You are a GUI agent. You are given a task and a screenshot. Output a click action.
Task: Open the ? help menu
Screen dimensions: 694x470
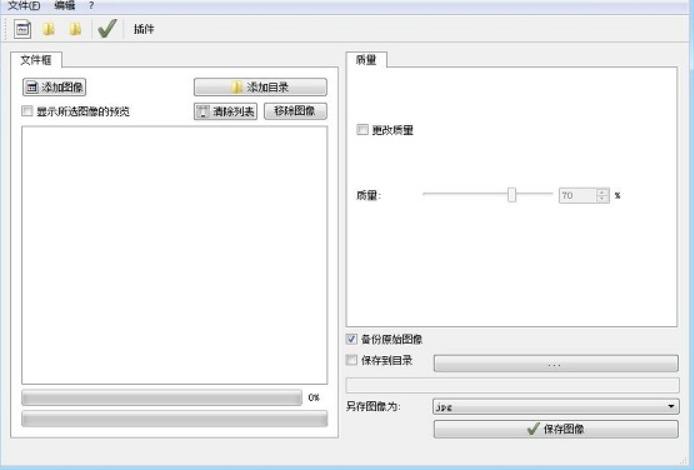tap(91, 6)
